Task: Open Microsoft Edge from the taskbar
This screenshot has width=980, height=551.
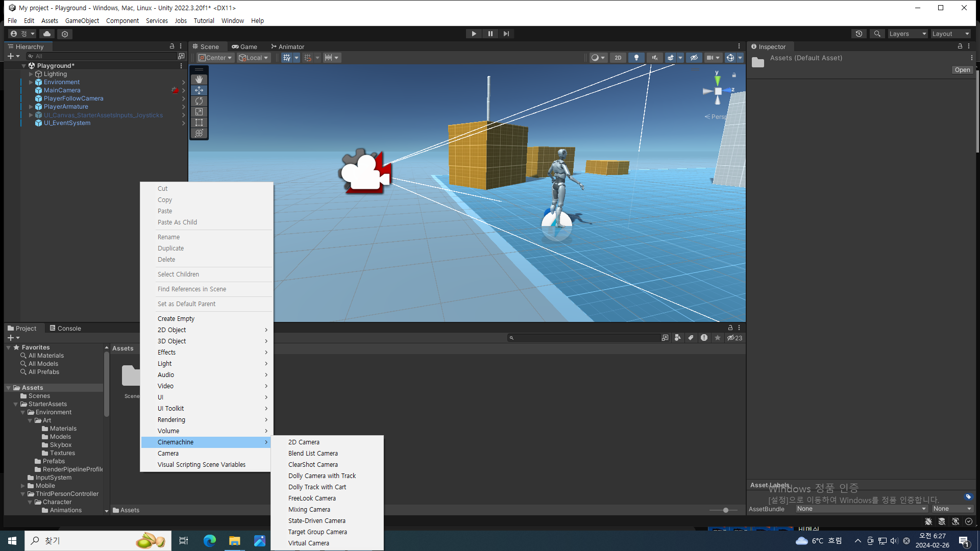Action: click(209, 541)
